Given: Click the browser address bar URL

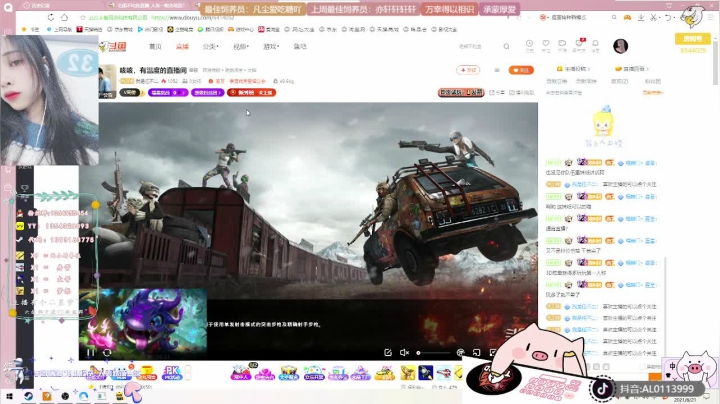Looking at the screenshot, I should [x=192, y=17].
